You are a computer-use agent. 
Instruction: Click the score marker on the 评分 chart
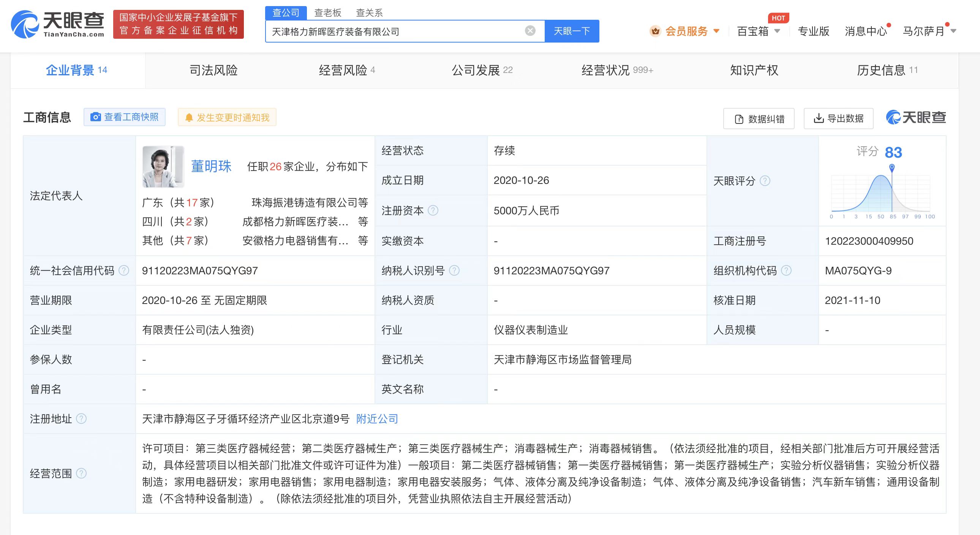892,168
